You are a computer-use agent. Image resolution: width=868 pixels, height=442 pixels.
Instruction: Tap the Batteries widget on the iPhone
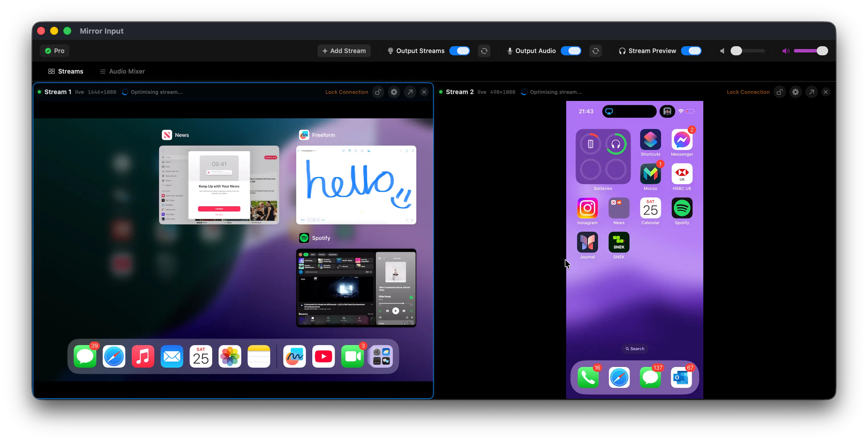pos(603,157)
